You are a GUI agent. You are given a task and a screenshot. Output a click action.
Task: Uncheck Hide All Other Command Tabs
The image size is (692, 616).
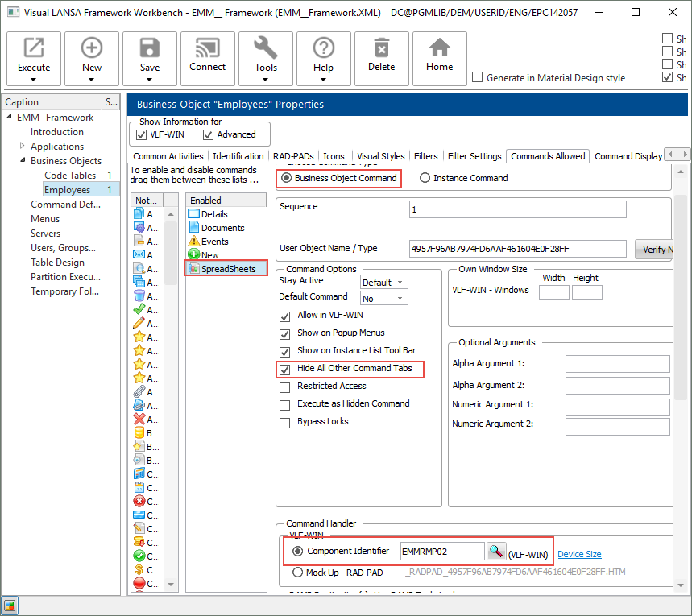284,370
